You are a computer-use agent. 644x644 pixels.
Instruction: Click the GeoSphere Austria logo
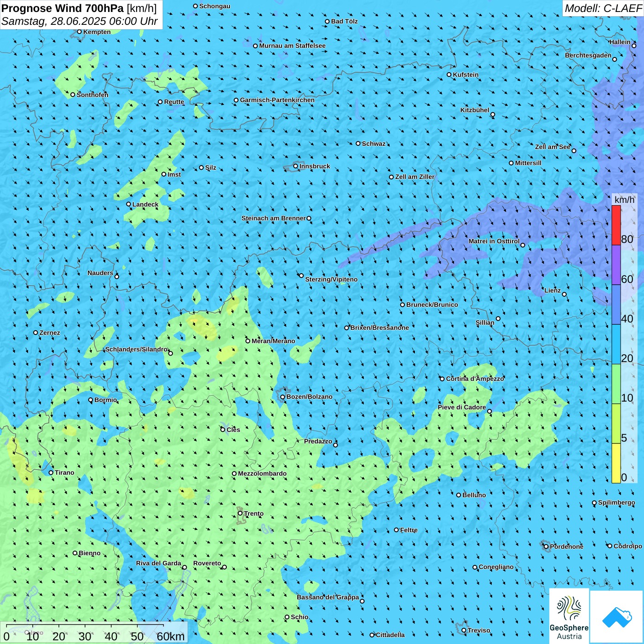tap(569, 616)
